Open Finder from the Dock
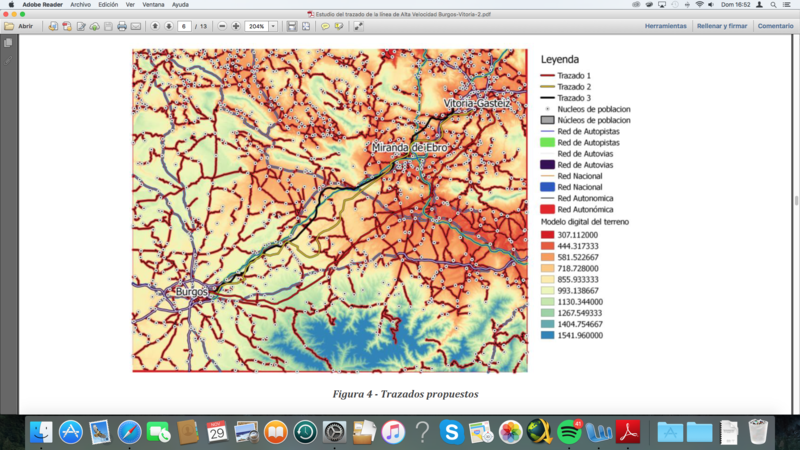The width and height of the screenshot is (800, 450). click(x=41, y=432)
